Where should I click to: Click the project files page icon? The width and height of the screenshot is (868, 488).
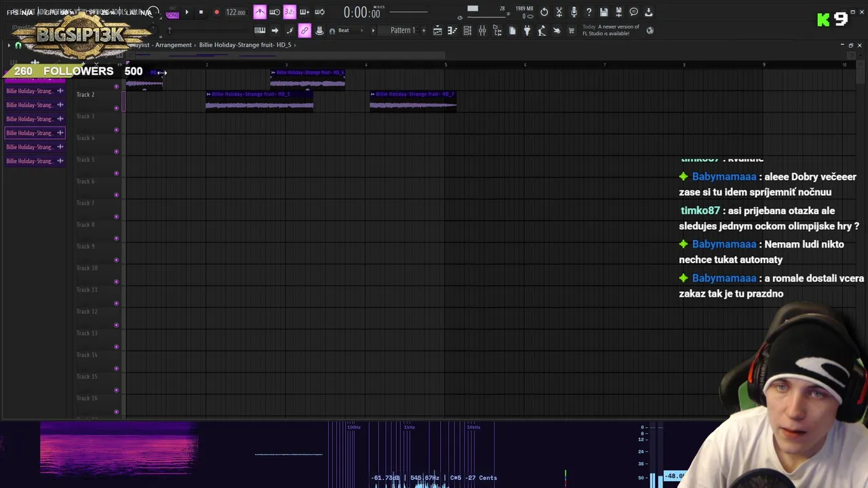(x=512, y=30)
